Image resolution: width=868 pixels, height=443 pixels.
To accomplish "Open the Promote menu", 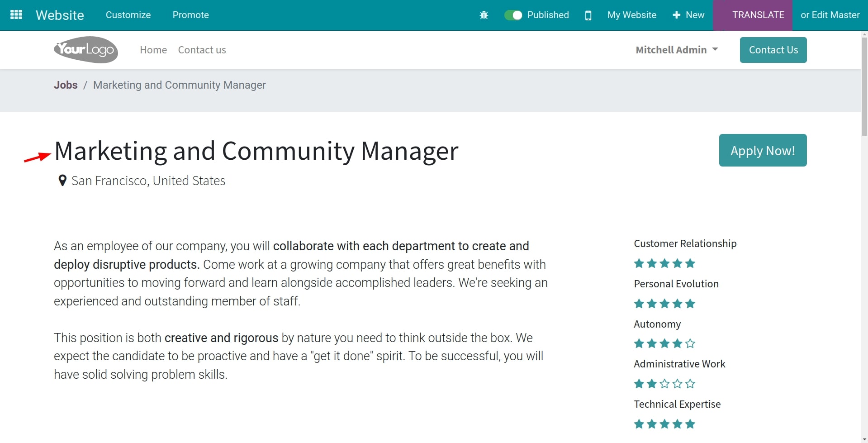I will pyautogui.click(x=190, y=15).
